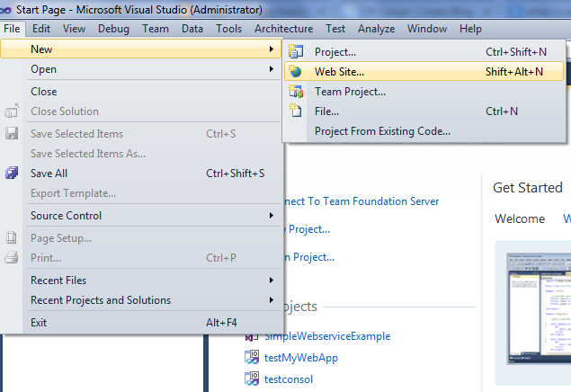Viewport: 571px width, 392px height.
Task: Click the New File icon
Action: [x=296, y=111]
